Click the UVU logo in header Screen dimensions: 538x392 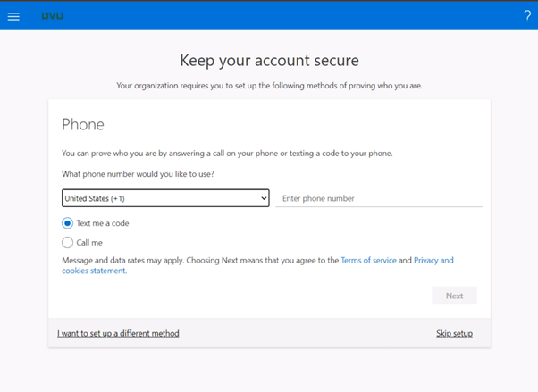click(x=53, y=16)
